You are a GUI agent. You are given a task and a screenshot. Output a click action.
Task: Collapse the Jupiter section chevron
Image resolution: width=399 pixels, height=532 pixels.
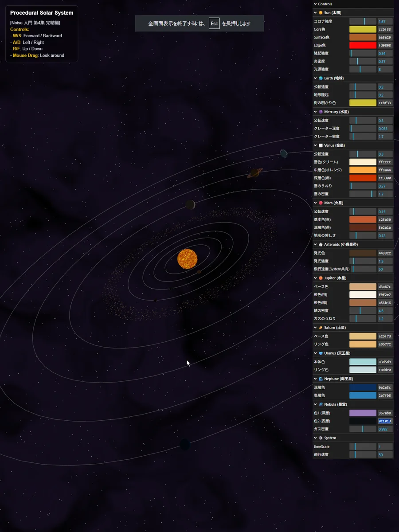click(315, 278)
